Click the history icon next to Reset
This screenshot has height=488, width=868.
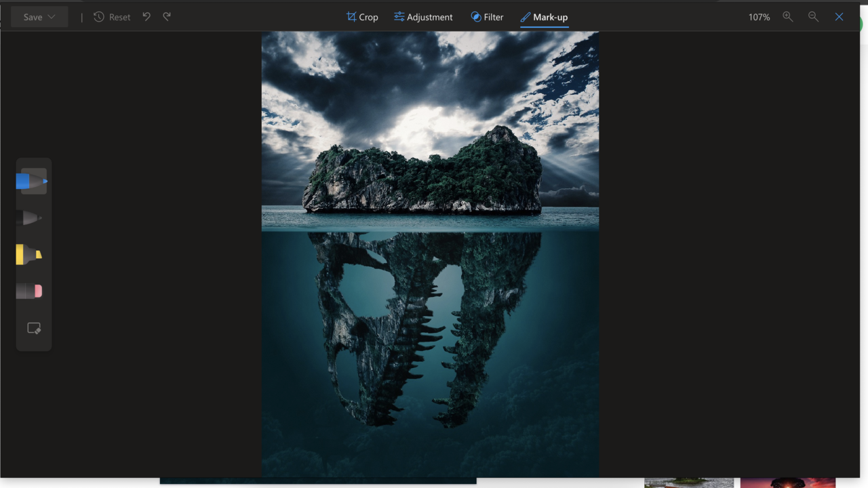[100, 16]
